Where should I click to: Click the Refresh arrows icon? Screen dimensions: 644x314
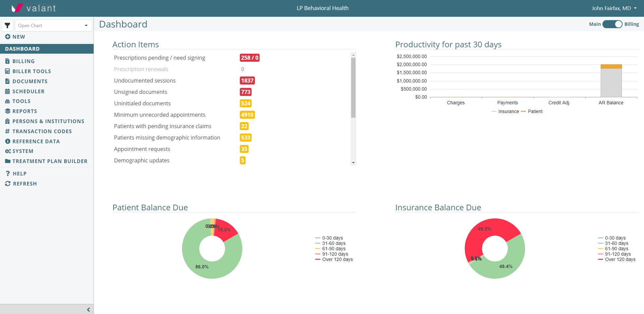click(x=8, y=184)
